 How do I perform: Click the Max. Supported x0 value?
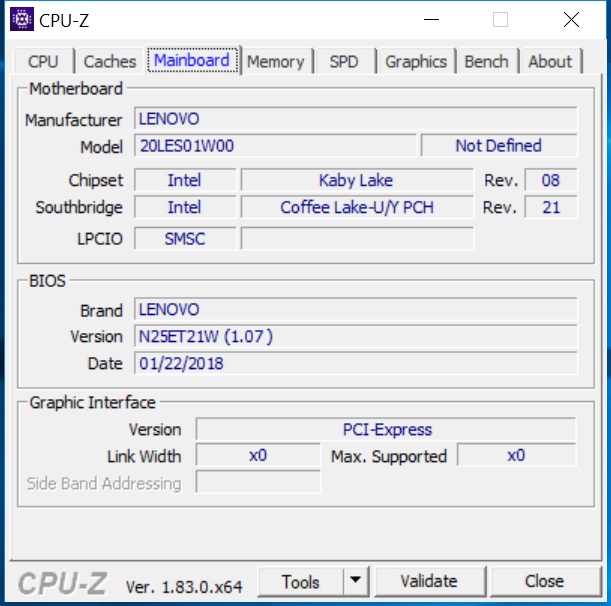[x=516, y=455]
